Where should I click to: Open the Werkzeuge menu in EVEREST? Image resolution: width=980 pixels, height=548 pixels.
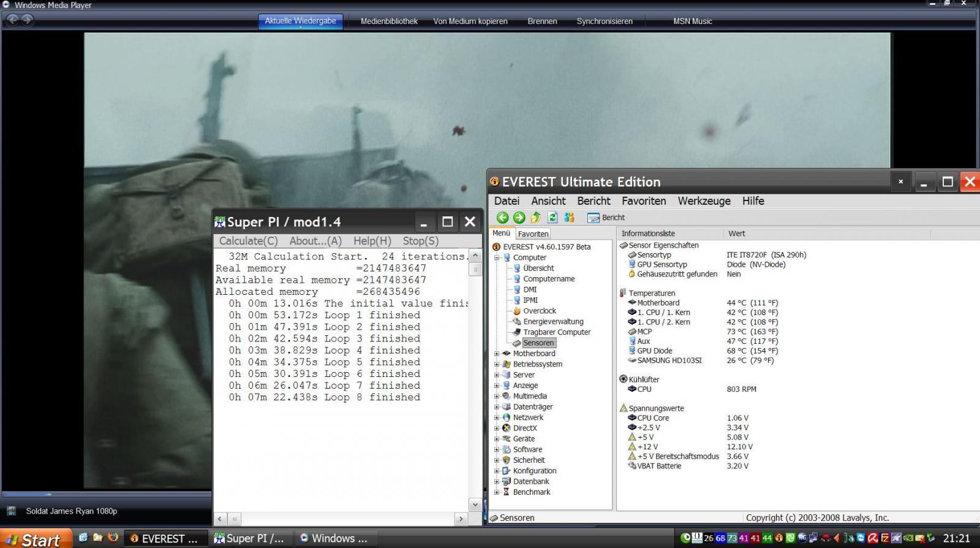(x=704, y=201)
